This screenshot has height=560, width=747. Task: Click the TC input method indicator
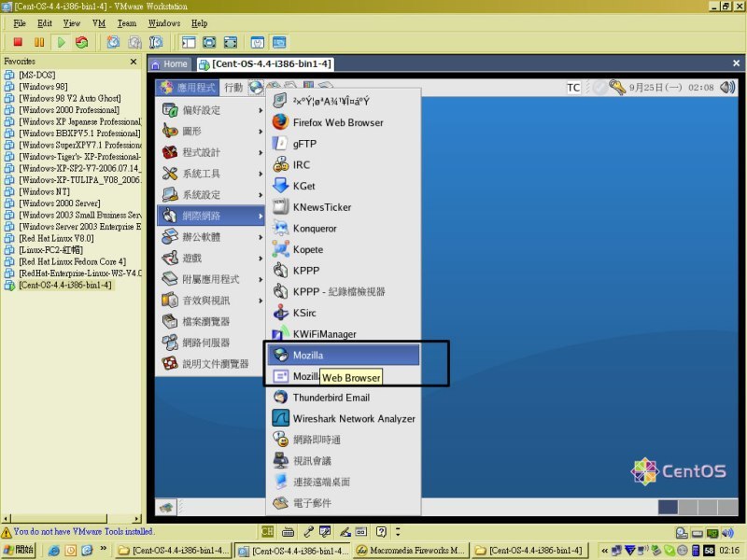point(573,88)
